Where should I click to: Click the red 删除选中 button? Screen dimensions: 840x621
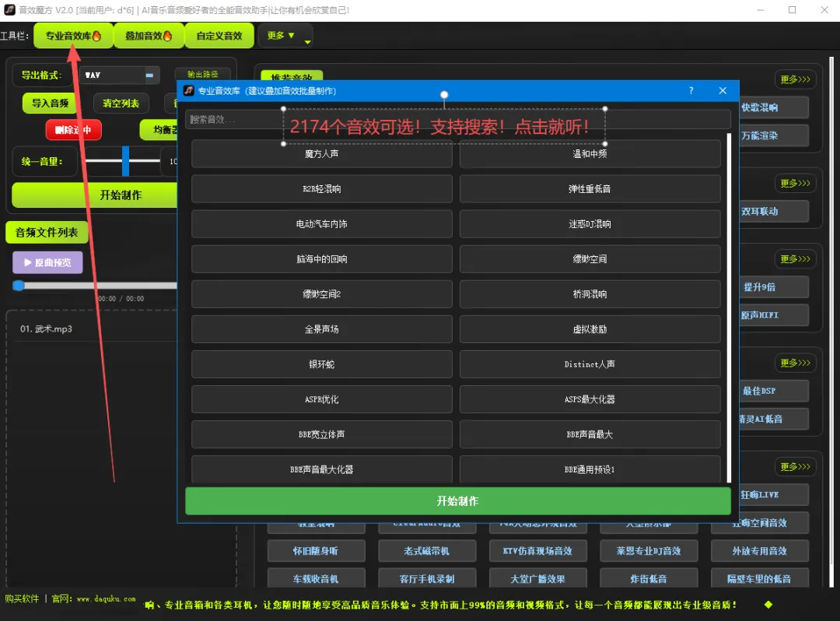coord(73,130)
